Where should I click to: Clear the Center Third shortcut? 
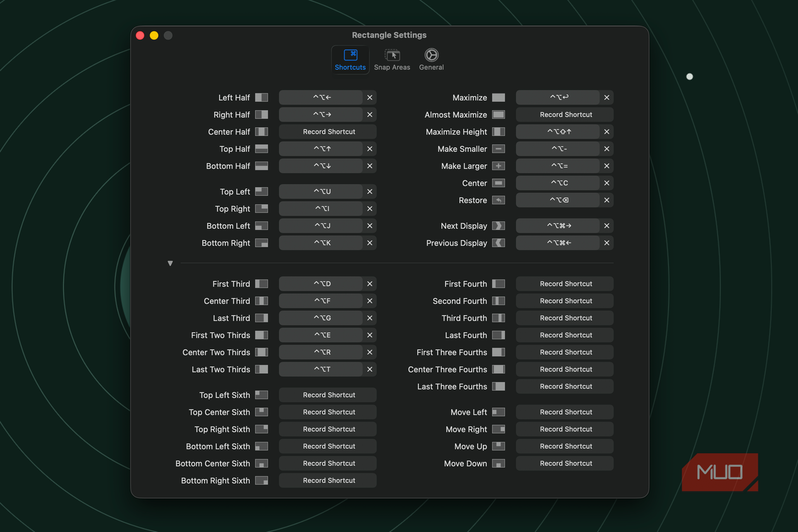coord(370,301)
